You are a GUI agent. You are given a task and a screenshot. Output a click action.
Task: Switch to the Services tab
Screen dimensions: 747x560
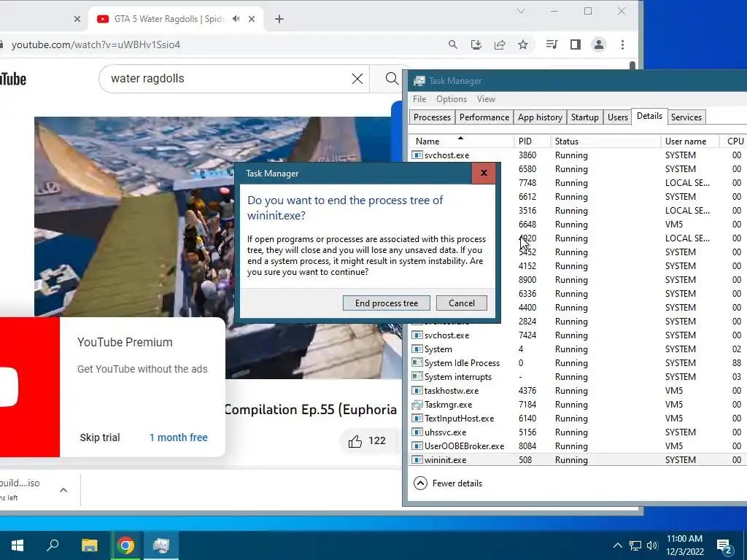[686, 117]
